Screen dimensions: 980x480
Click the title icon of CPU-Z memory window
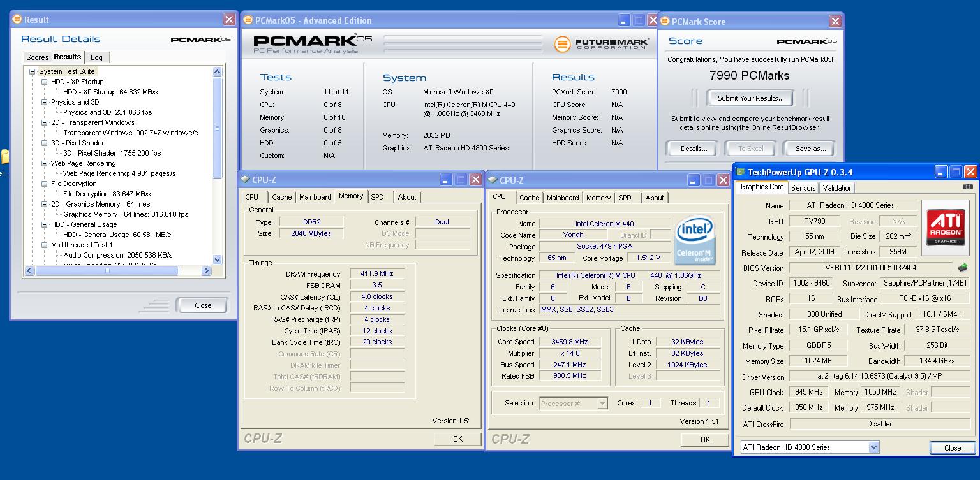click(x=246, y=180)
